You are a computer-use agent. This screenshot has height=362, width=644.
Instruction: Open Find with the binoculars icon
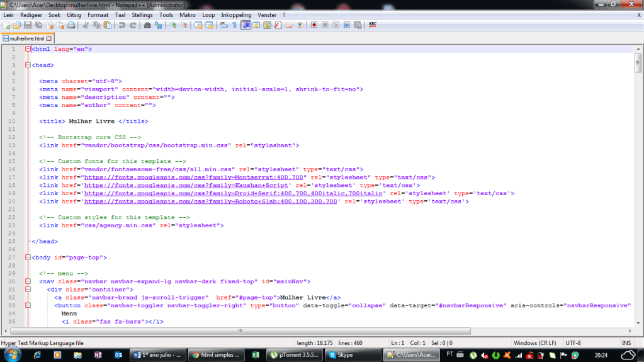tap(147, 25)
